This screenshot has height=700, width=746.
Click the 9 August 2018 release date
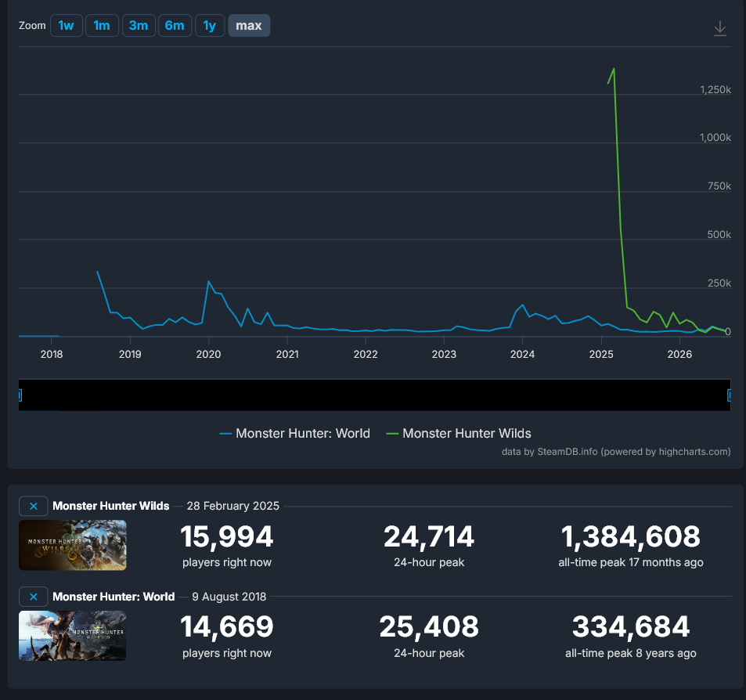click(229, 597)
